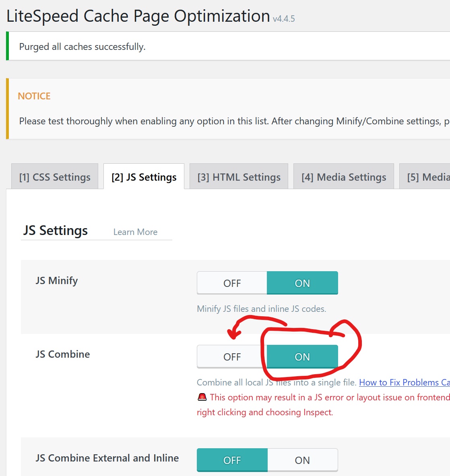Enable JS Combine External and Inline
The width and height of the screenshot is (450, 476).
click(302, 460)
